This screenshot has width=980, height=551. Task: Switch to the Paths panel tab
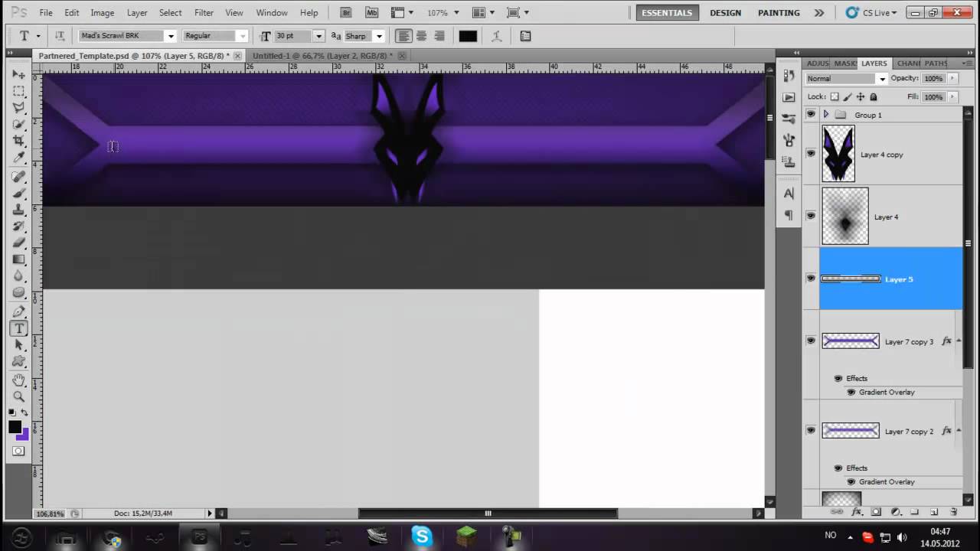click(x=936, y=64)
